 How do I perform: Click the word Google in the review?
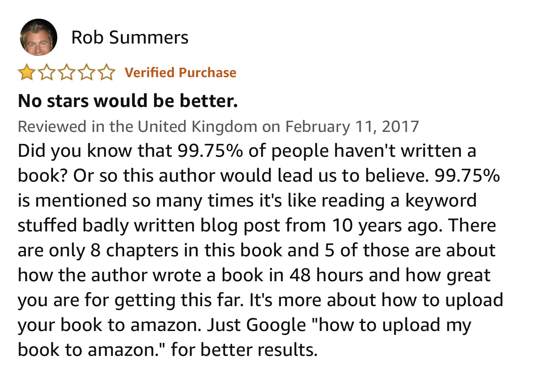pos(276,326)
